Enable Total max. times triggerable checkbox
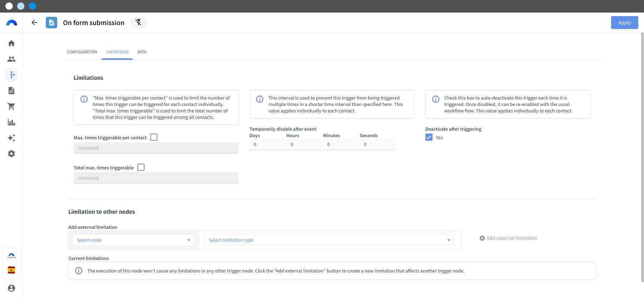 pyautogui.click(x=141, y=167)
